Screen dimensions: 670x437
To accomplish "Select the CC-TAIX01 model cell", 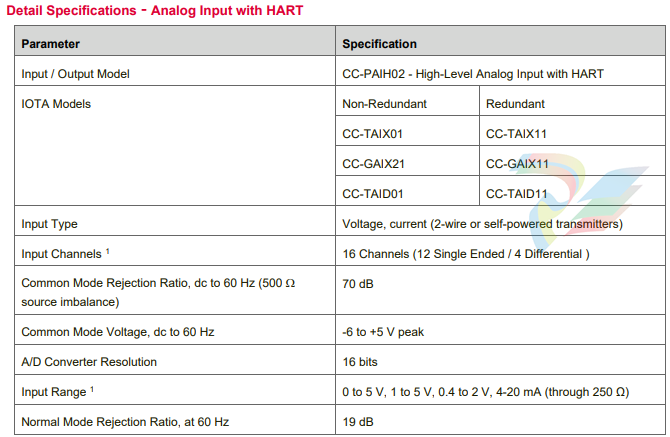I will point(374,134).
